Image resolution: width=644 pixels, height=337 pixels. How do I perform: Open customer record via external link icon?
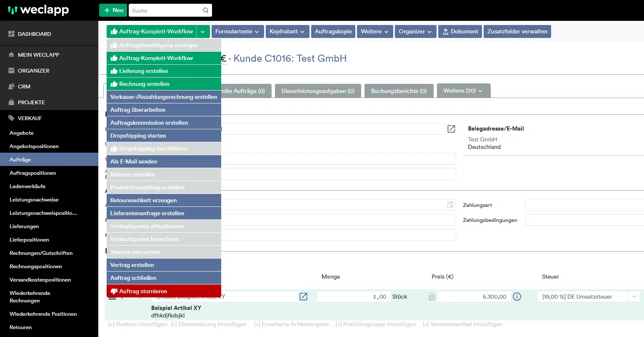(451, 129)
